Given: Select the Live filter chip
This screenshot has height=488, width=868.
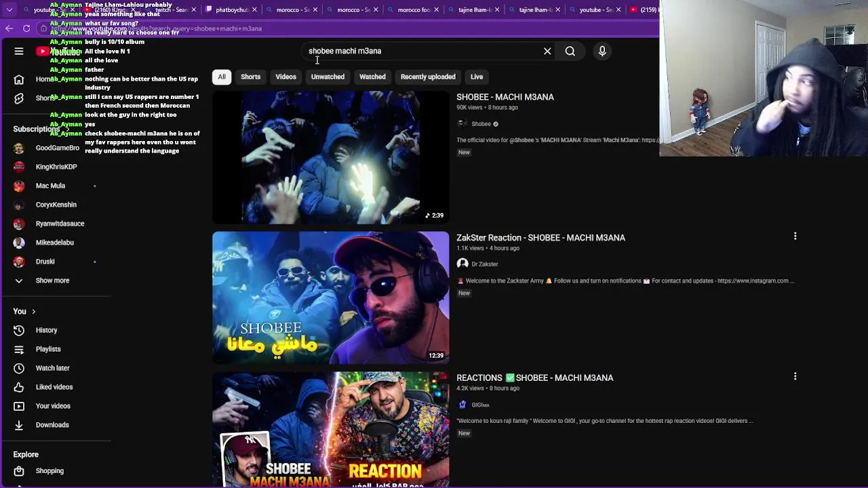Looking at the screenshot, I should point(477,77).
